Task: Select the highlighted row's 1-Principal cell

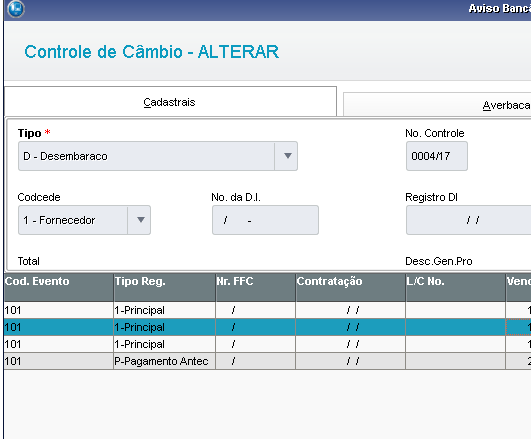Action: tap(165, 327)
